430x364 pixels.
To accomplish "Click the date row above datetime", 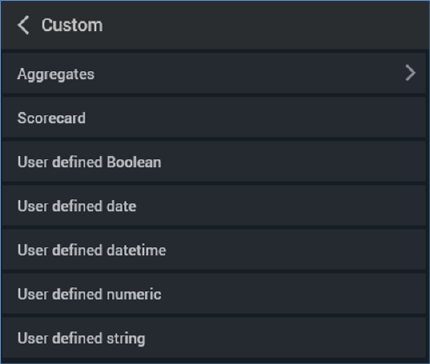I will point(214,206).
